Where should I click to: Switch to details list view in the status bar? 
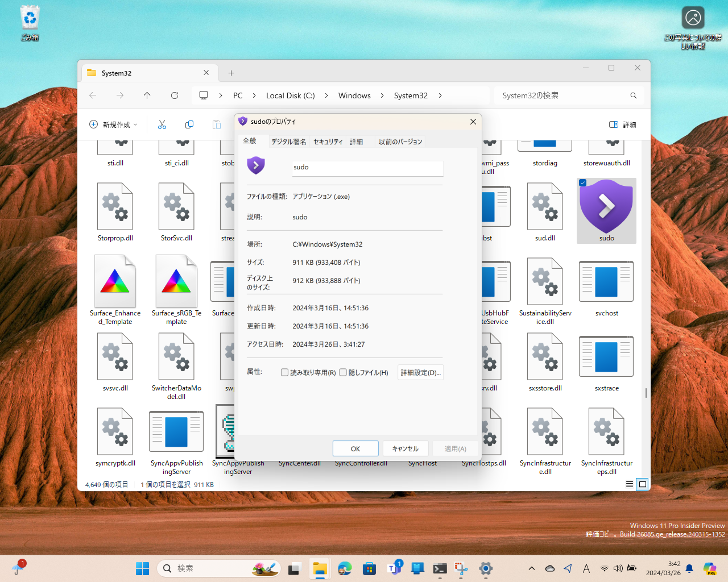(x=630, y=484)
